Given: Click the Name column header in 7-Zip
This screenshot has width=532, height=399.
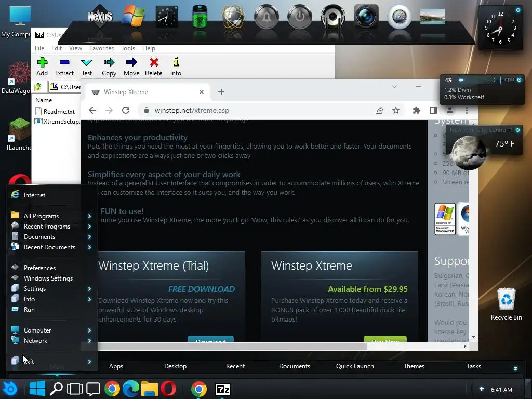Looking at the screenshot, I should (44, 100).
